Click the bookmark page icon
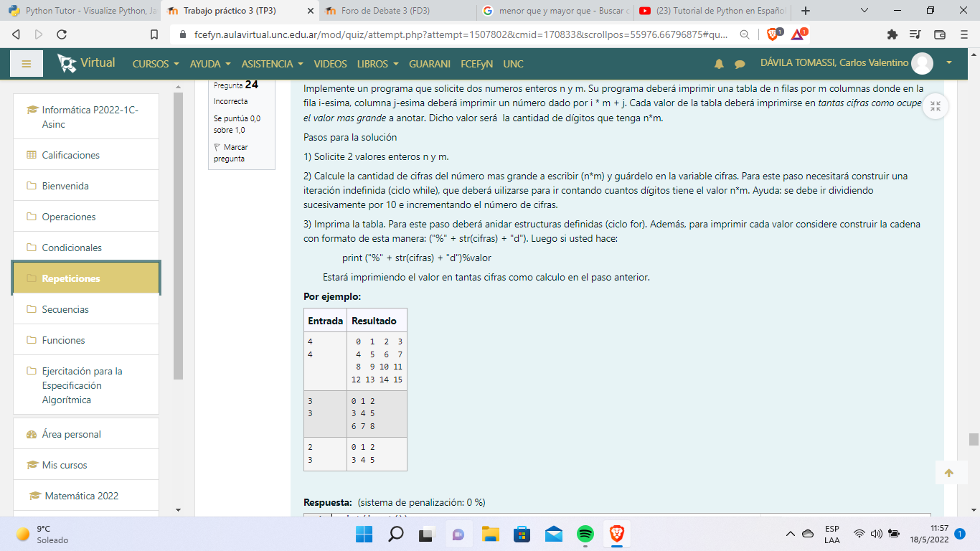 [154, 34]
